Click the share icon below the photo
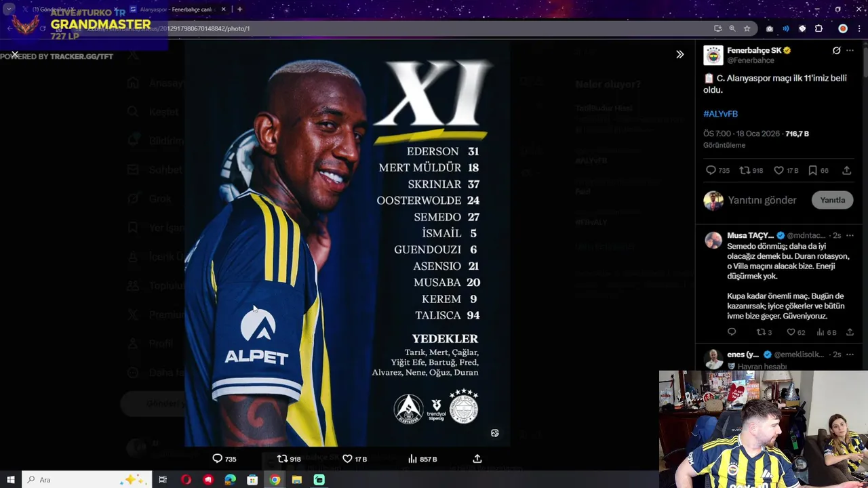Screen dimensions: 868x488 pos(477,459)
